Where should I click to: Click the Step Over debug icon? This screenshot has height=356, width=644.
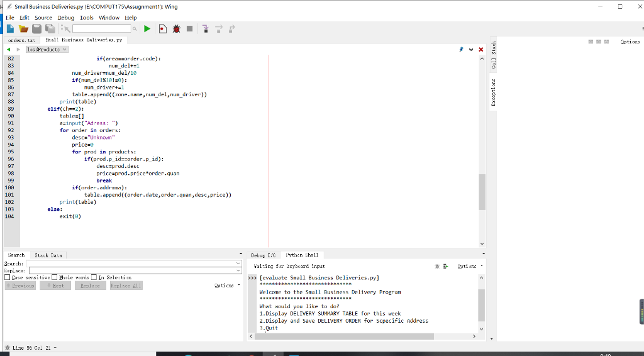click(x=218, y=29)
